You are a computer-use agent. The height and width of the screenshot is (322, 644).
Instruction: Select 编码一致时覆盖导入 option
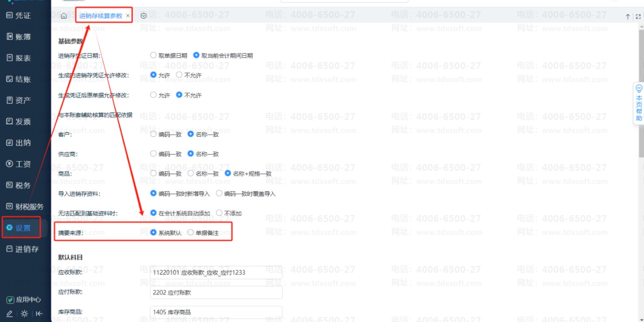[x=246, y=194]
